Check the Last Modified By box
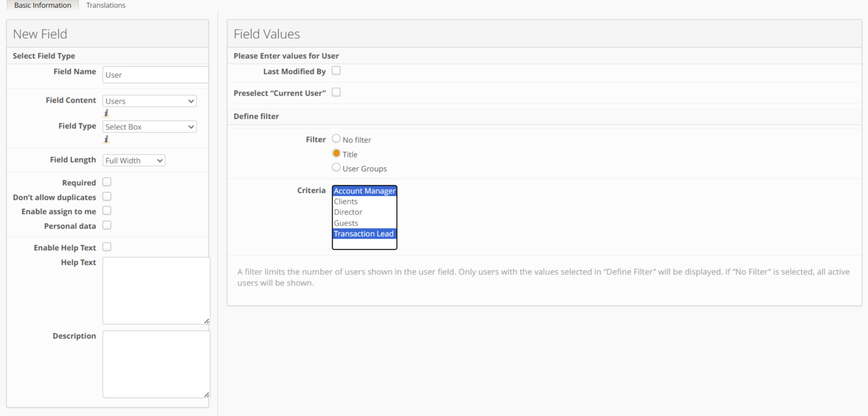Image resolution: width=868 pixels, height=416 pixels. tap(336, 71)
